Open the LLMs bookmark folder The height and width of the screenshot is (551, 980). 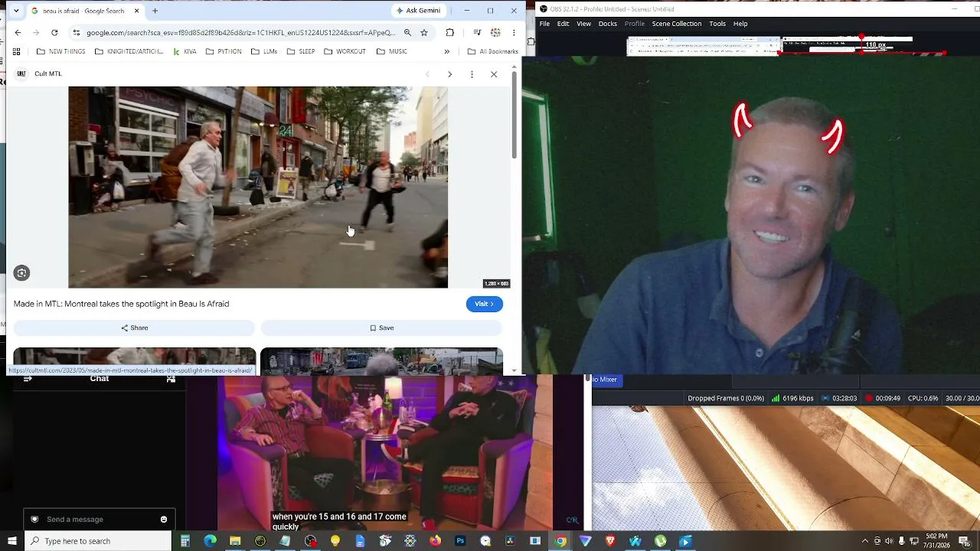tap(263, 51)
